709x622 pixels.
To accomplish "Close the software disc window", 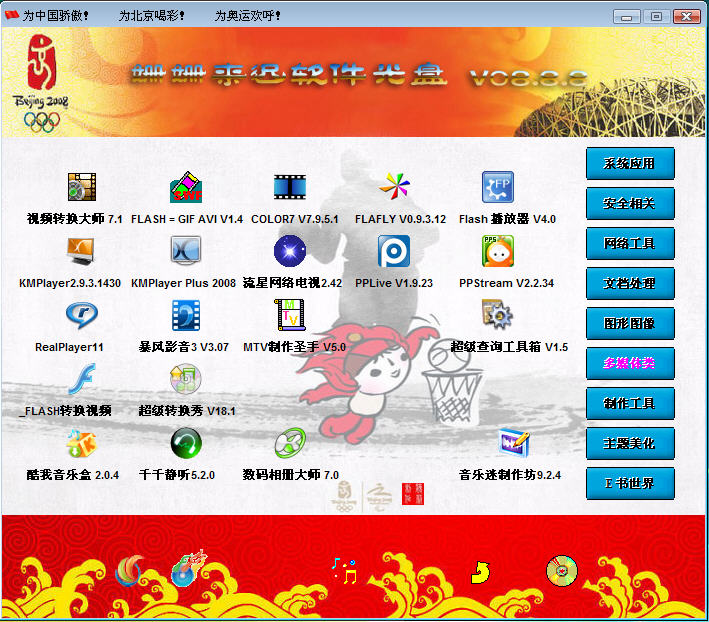I will [687, 17].
